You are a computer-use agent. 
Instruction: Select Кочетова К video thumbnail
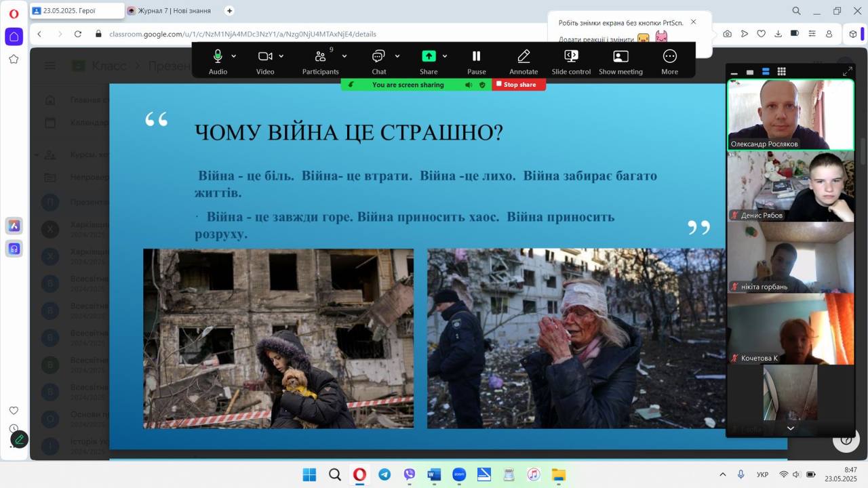791,328
